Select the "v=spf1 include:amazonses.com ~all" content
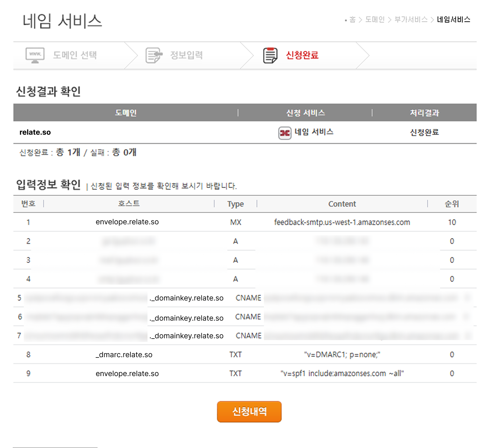The width and height of the screenshot is (487, 448). 342,373
